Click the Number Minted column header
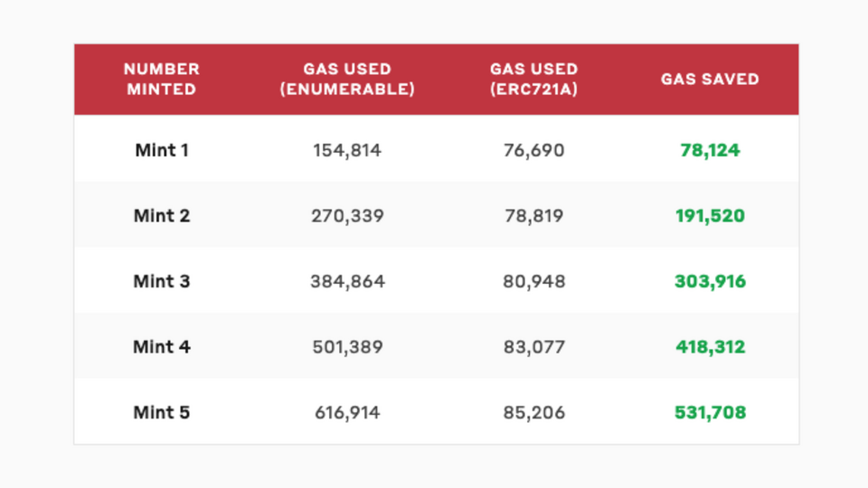The image size is (868, 488). pyautogui.click(x=162, y=79)
